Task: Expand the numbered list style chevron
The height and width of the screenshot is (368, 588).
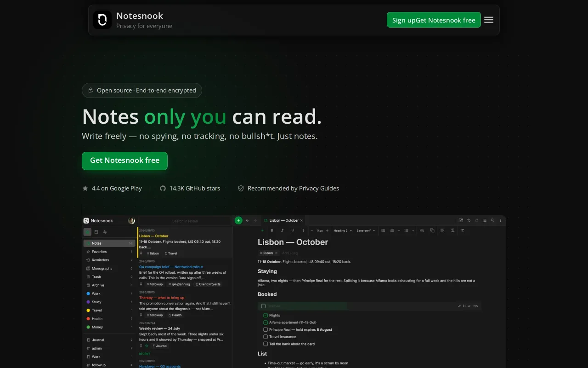Action: [399, 230]
